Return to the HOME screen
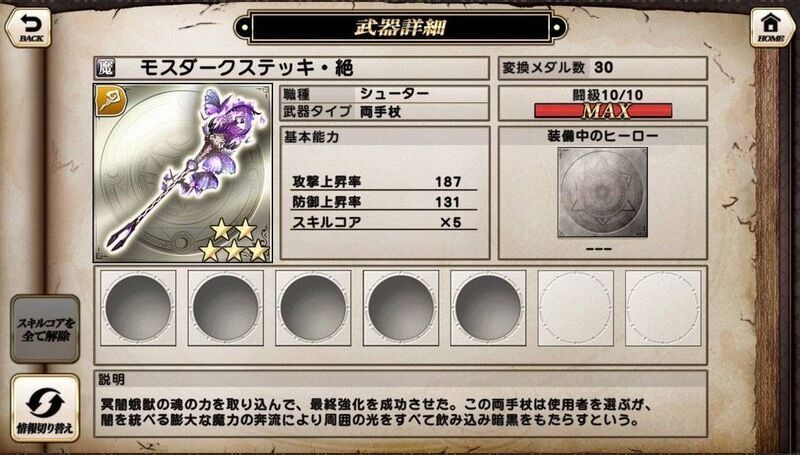Image resolution: width=800 pixels, height=455 pixels. coord(771,28)
